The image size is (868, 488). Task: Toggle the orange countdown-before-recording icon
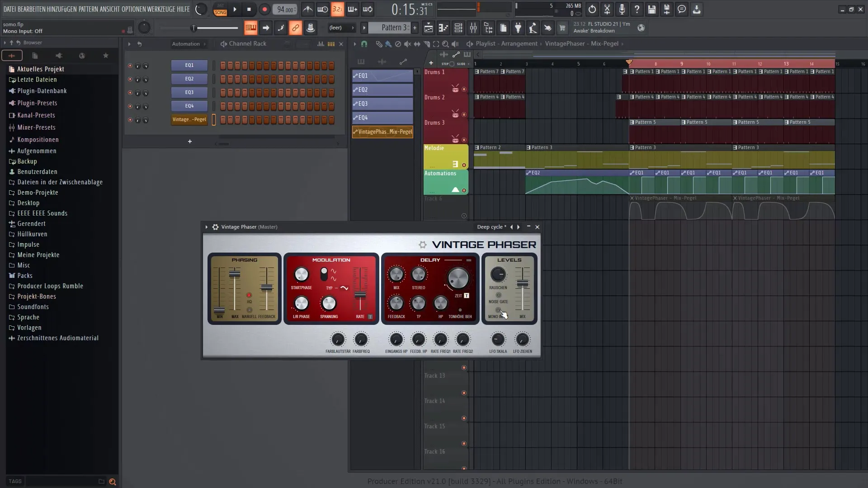tap(337, 9)
